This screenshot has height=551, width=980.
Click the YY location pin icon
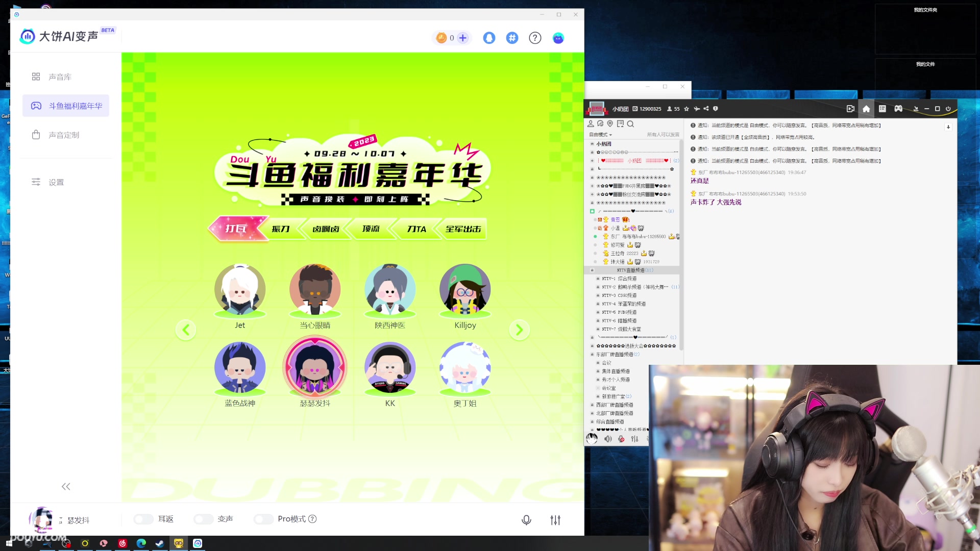pyautogui.click(x=610, y=123)
